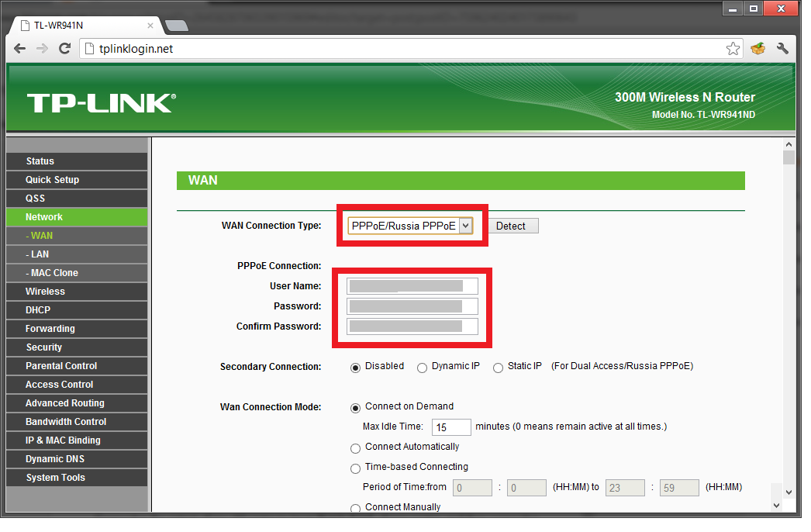Click the Confirm Password field

pyautogui.click(x=412, y=326)
